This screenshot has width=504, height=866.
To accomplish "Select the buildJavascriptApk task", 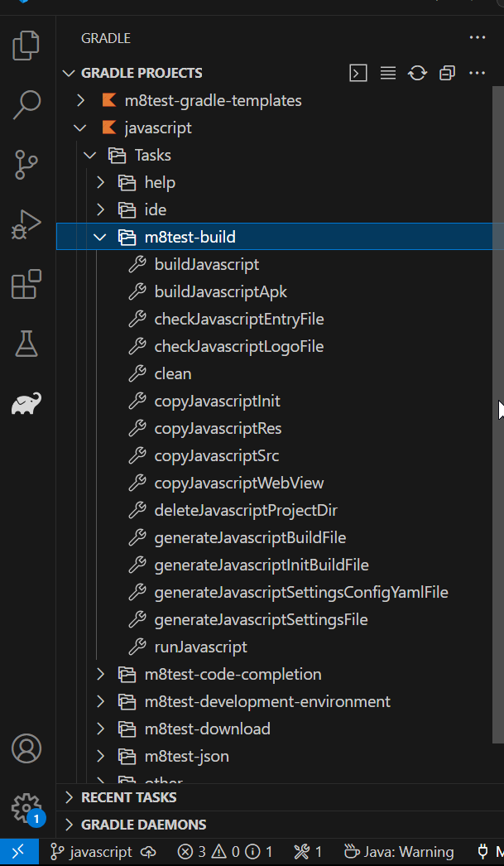I will [x=220, y=292].
